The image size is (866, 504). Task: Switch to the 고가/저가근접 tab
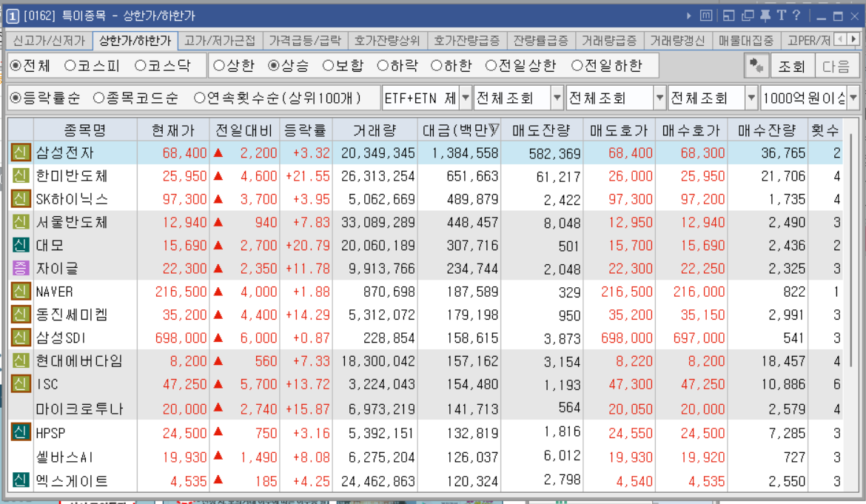(x=220, y=41)
